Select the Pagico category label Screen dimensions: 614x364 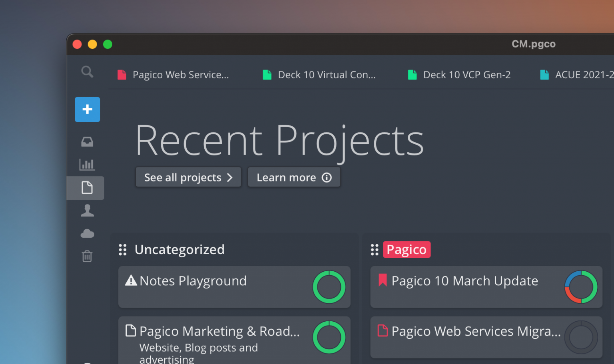point(407,249)
